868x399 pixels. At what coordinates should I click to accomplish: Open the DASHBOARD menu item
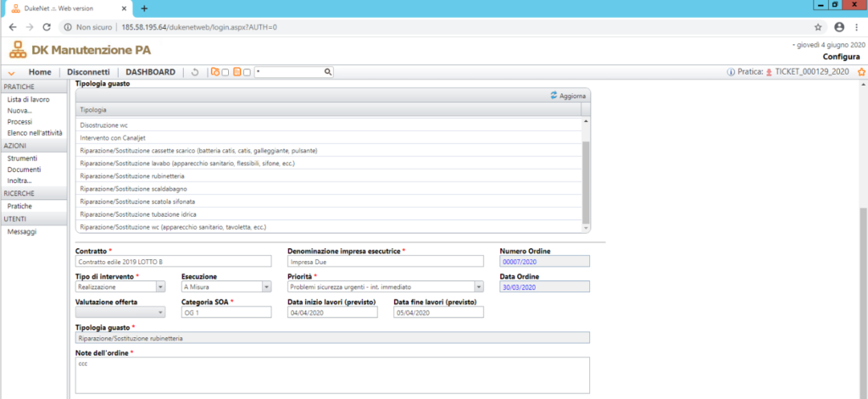click(x=150, y=72)
